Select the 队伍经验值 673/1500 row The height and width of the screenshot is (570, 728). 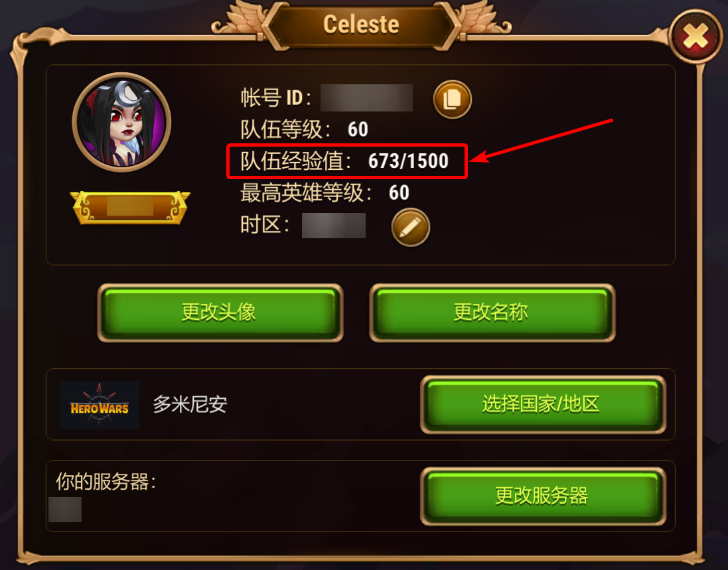(x=347, y=161)
